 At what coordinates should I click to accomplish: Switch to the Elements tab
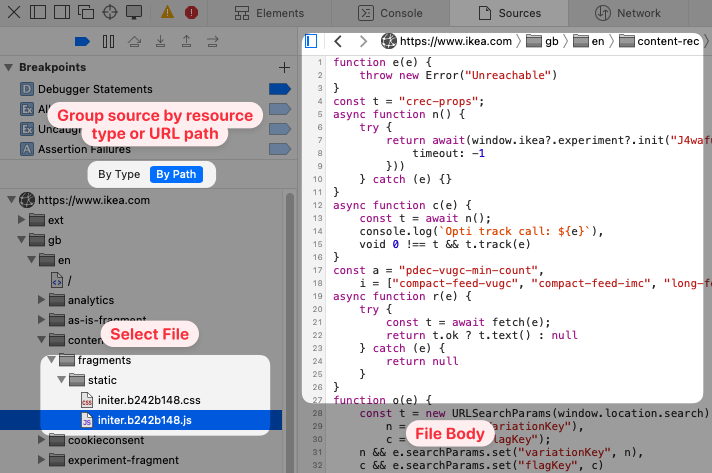269,13
